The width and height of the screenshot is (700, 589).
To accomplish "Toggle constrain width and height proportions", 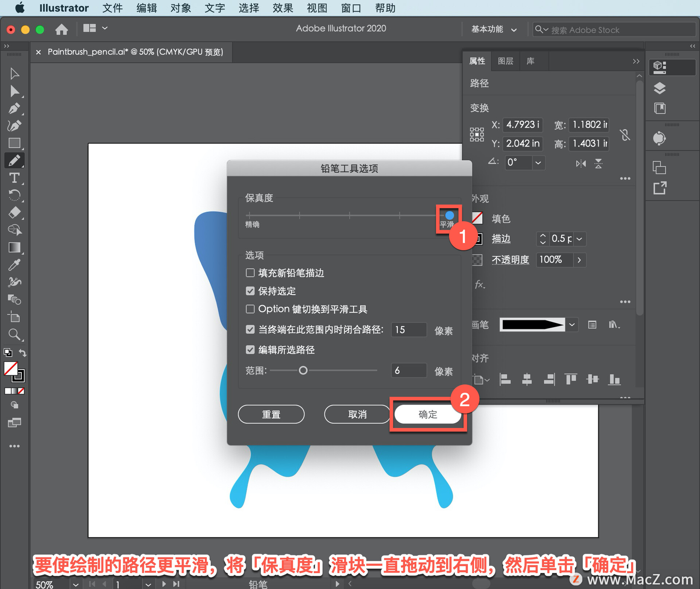I will coord(625,135).
